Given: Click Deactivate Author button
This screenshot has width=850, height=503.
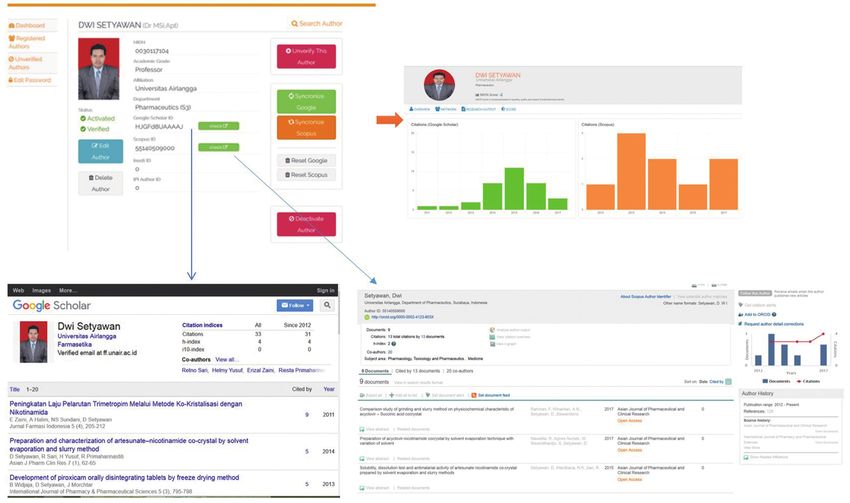Looking at the screenshot, I should tap(306, 224).
